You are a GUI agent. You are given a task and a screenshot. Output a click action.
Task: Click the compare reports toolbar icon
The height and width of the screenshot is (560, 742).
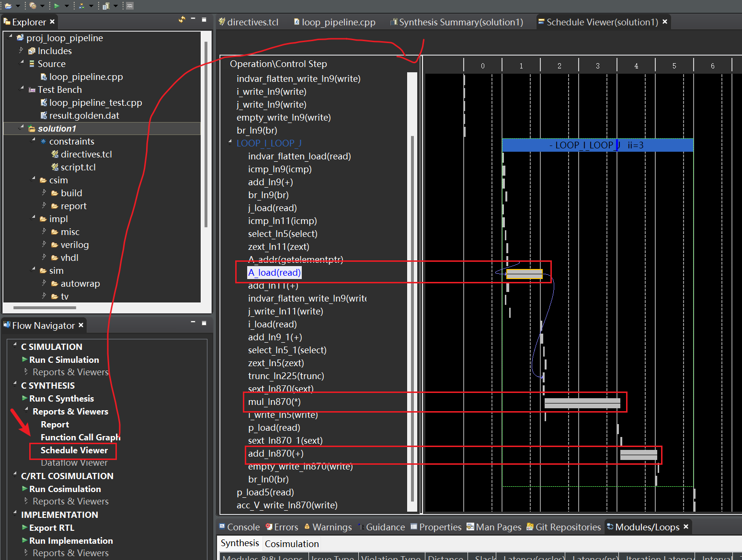coord(81,6)
